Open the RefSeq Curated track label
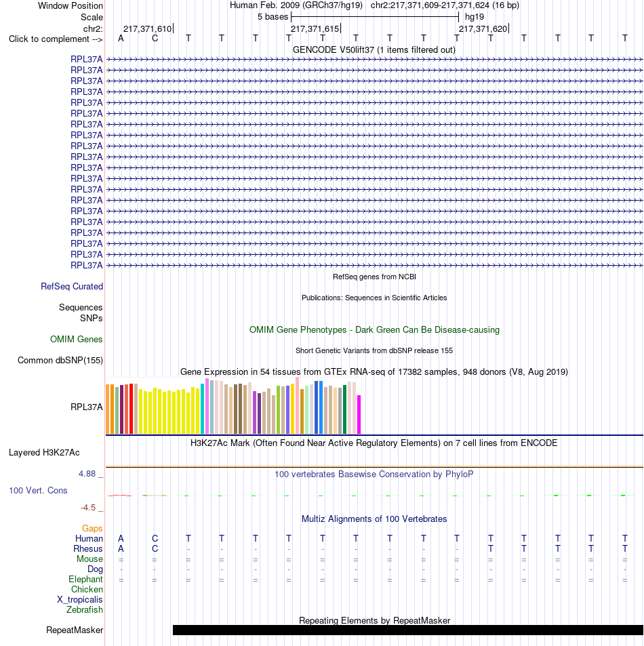Image resolution: width=644 pixels, height=646 pixels. tap(72, 286)
